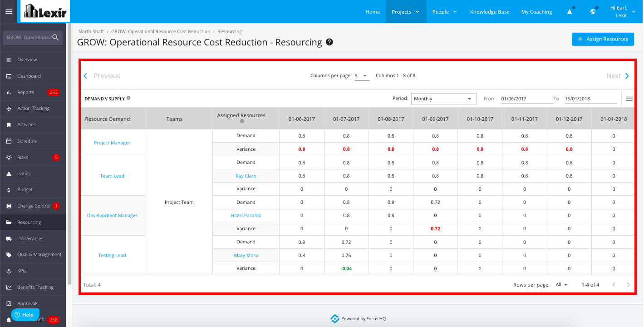
Task: Click the globe icon in header
Action: point(593,12)
